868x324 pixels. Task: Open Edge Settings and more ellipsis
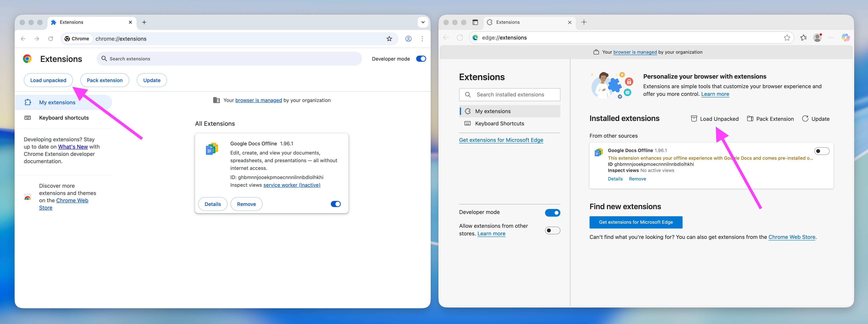pyautogui.click(x=831, y=38)
